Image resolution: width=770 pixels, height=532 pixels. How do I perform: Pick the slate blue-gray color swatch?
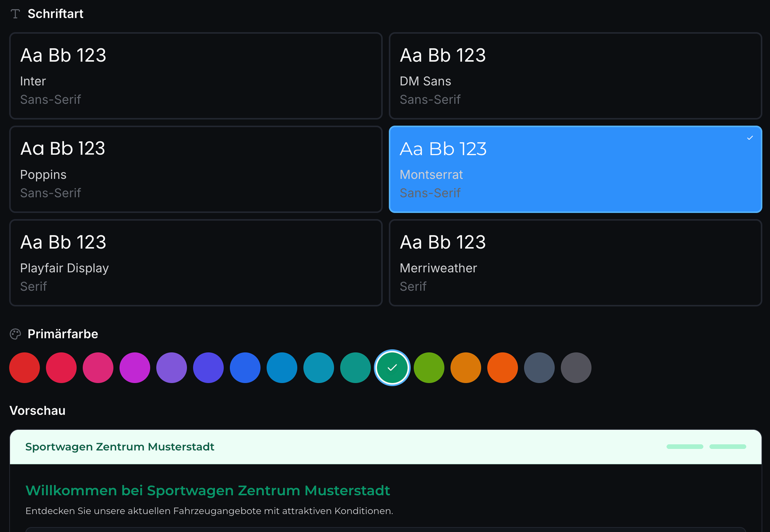[x=539, y=368]
